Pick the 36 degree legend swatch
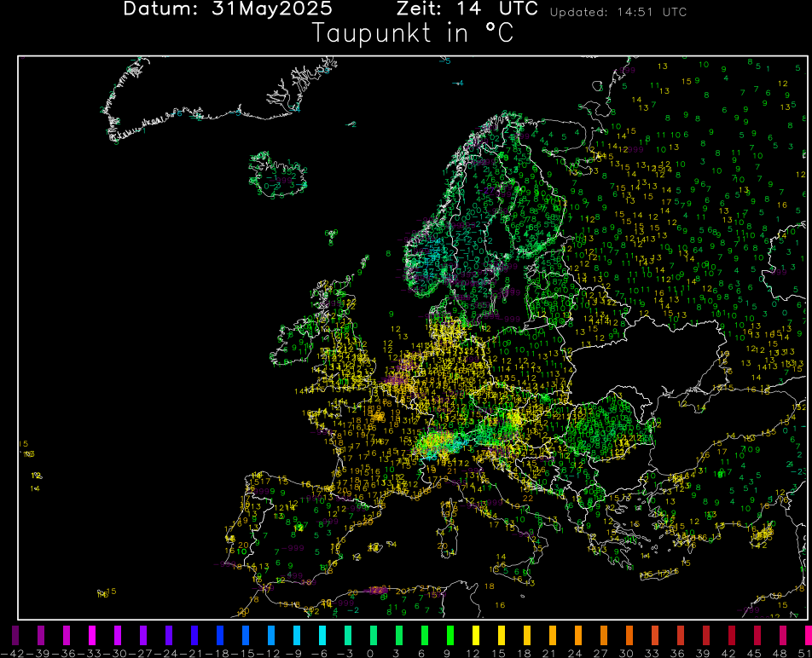Screen dimensions: 812x658 pos(681,635)
